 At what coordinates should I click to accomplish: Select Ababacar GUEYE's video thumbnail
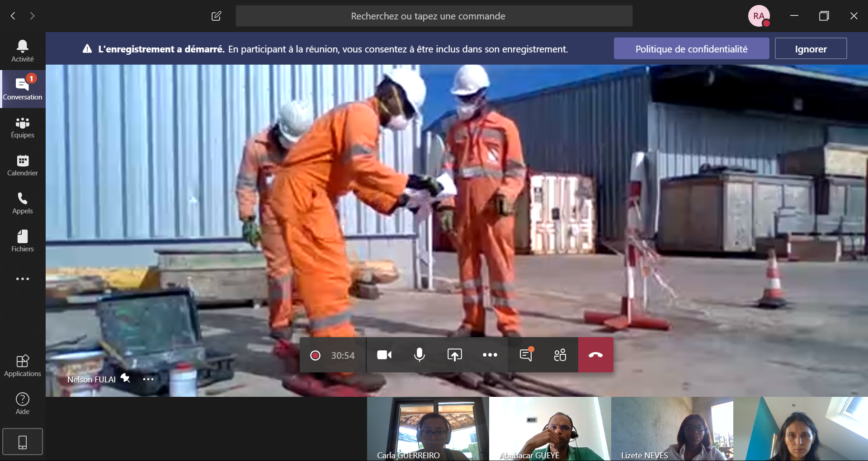[x=550, y=429]
